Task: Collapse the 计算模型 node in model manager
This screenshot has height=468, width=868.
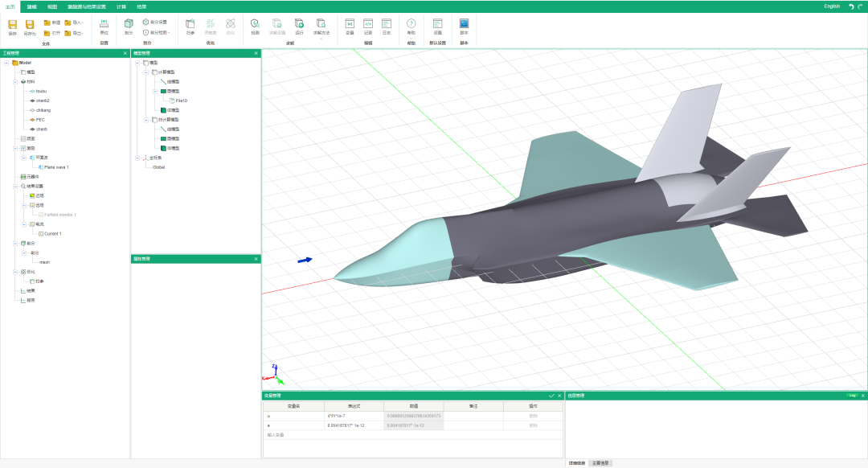Action: [145, 72]
